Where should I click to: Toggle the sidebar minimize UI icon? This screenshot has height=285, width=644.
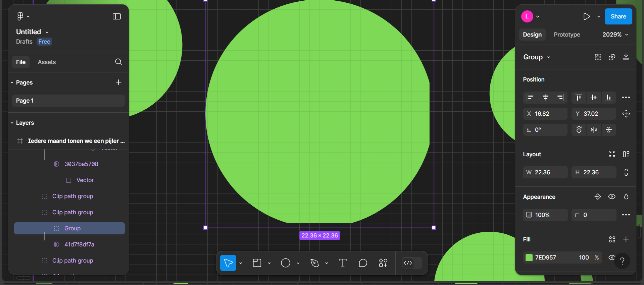coord(117,16)
